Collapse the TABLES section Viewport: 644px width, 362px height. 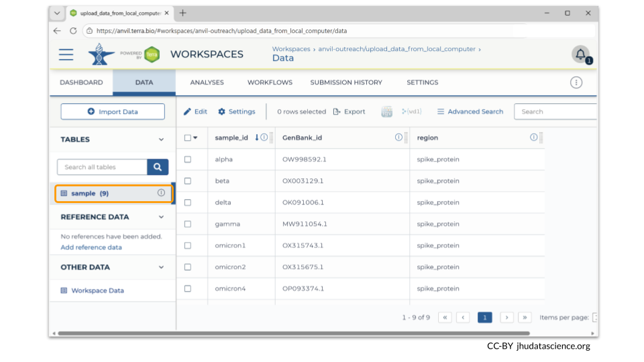(161, 139)
